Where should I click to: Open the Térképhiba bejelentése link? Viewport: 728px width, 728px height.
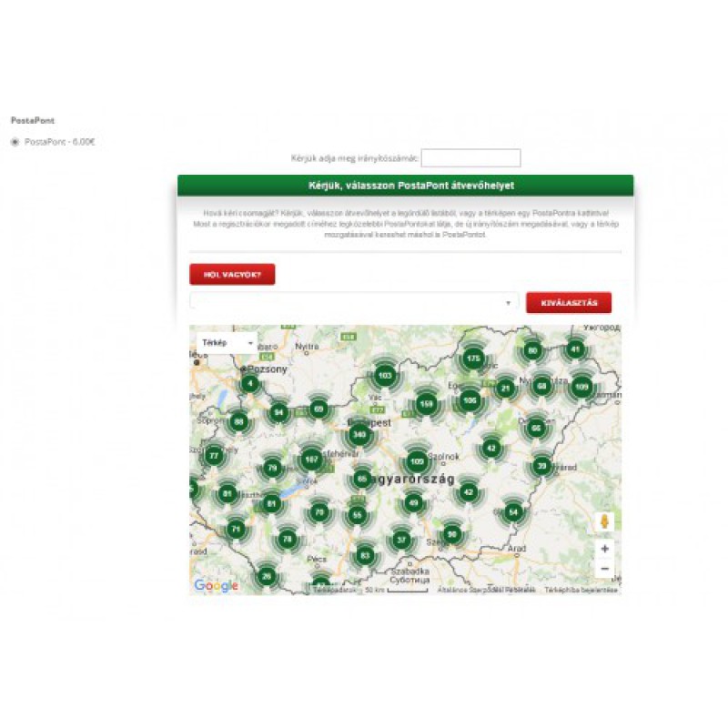[581, 591]
